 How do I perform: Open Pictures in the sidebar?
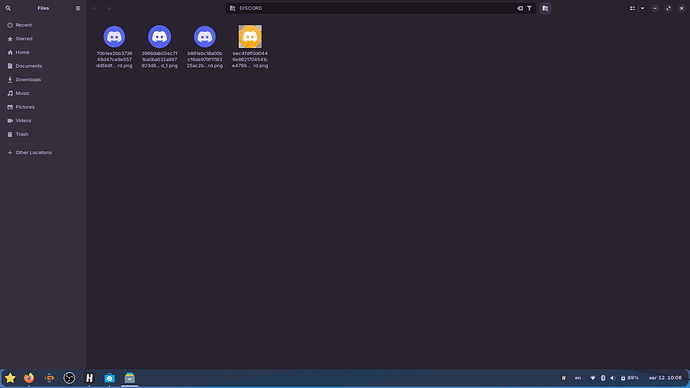(x=43, y=107)
